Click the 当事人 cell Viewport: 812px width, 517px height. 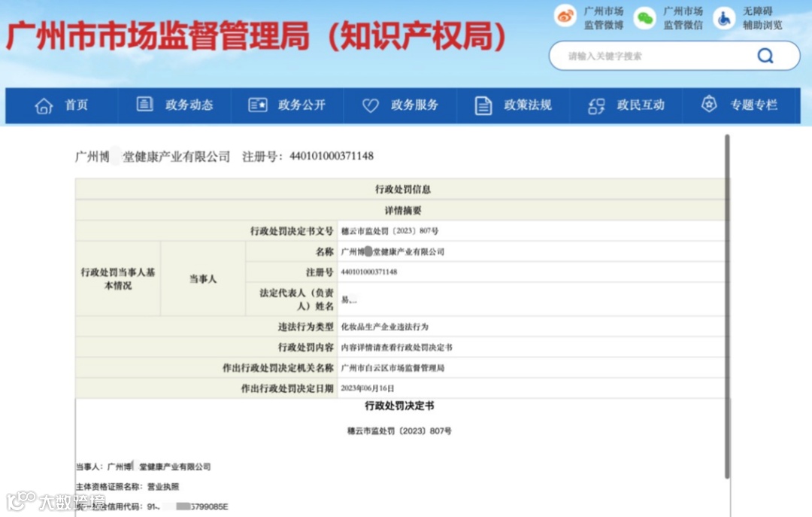[x=203, y=278]
